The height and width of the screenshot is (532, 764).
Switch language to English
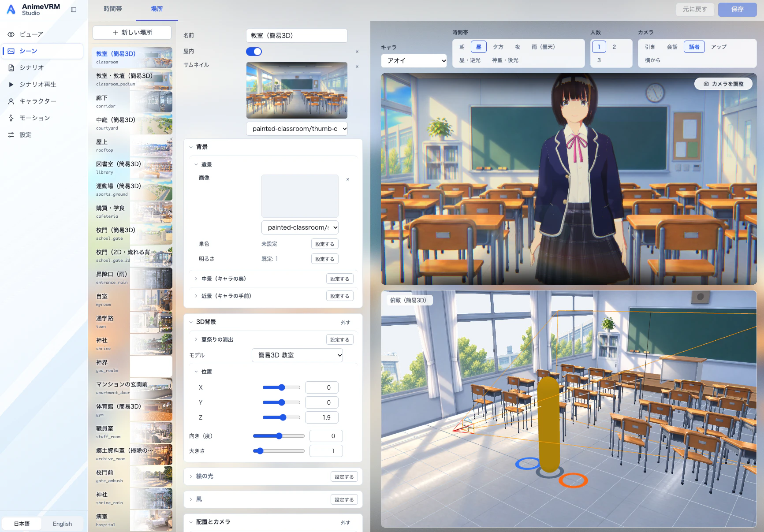tap(62, 524)
